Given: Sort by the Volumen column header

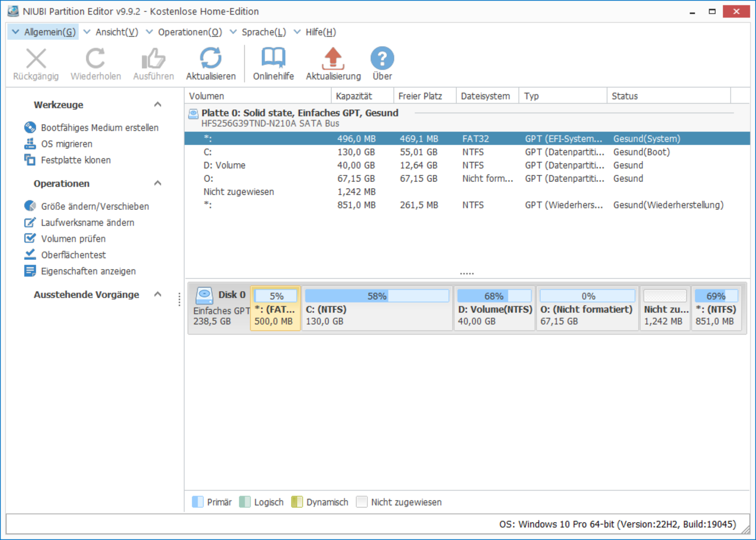Looking at the screenshot, I should coord(258,96).
